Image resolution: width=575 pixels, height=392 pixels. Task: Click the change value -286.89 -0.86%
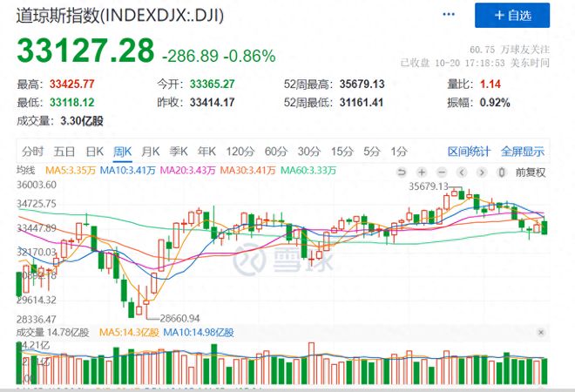(x=219, y=56)
